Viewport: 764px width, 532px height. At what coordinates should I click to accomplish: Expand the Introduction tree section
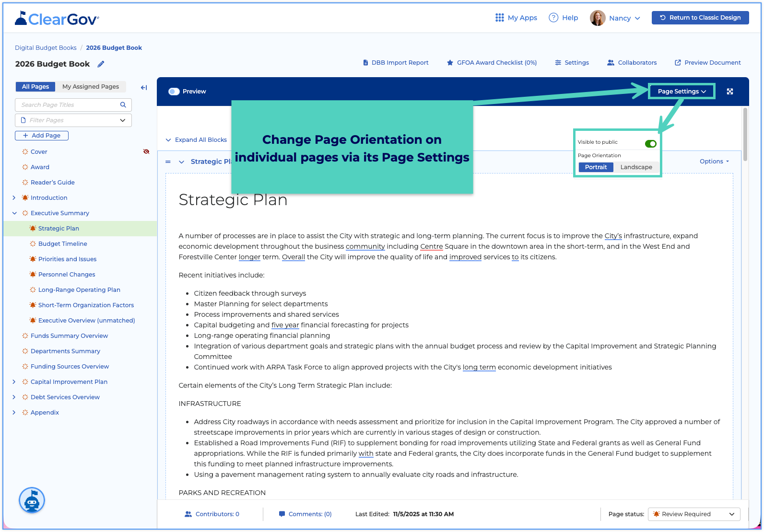pos(14,197)
